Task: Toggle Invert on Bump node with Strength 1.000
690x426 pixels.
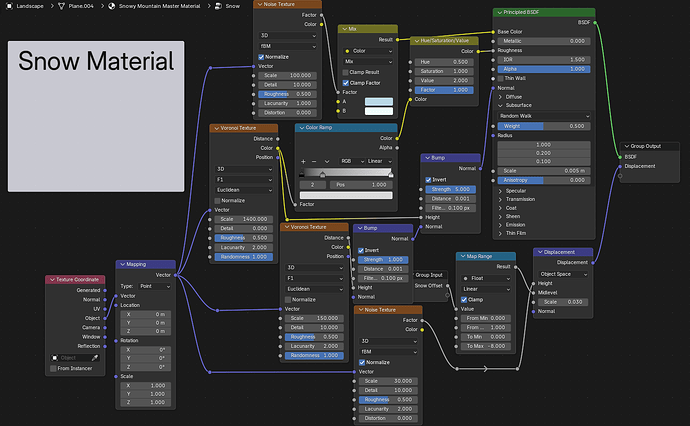Action: click(x=361, y=250)
